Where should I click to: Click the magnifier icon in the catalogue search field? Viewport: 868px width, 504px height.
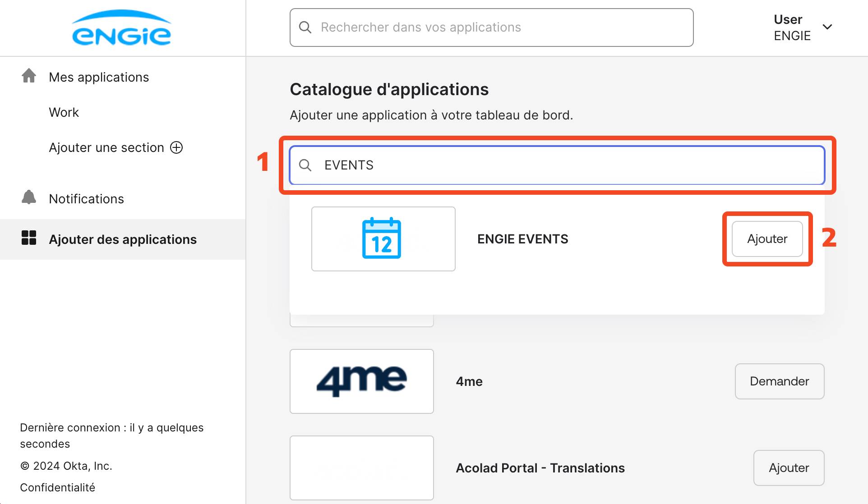coord(305,165)
